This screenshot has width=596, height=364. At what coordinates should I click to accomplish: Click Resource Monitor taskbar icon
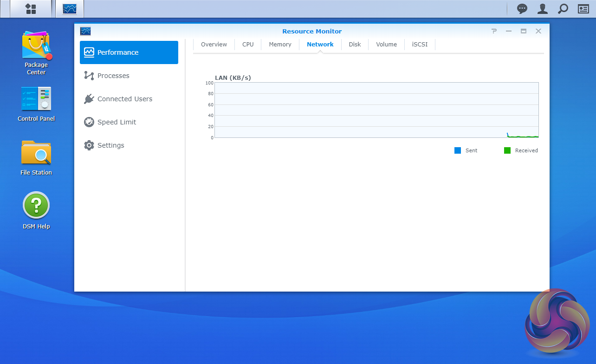(x=70, y=9)
